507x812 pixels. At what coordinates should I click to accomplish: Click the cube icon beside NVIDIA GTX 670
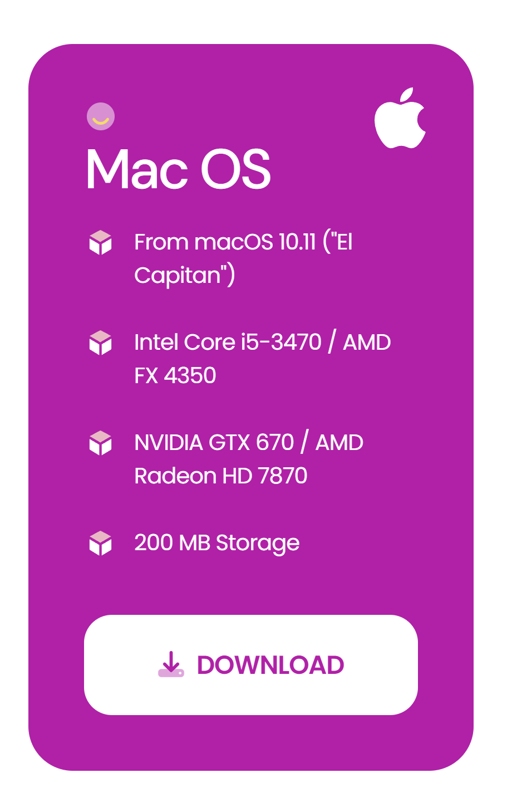[x=101, y=443]
